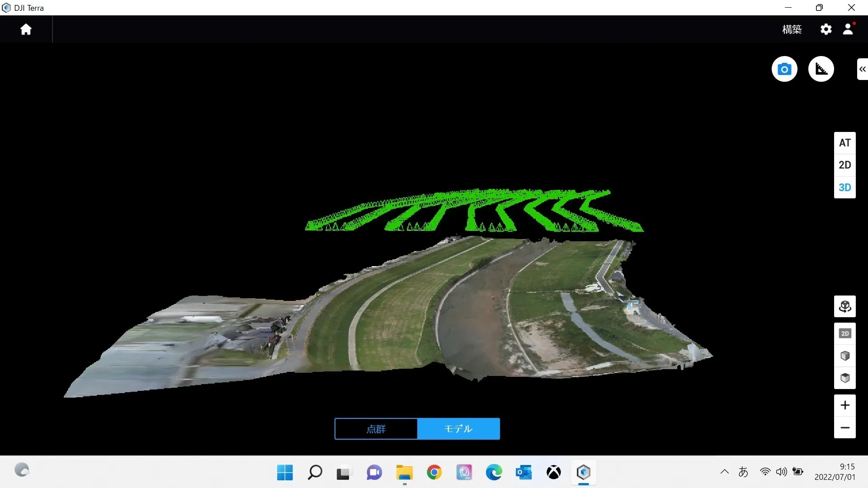Switch to front cube view
868x488 pixels.
pos(844,356)
